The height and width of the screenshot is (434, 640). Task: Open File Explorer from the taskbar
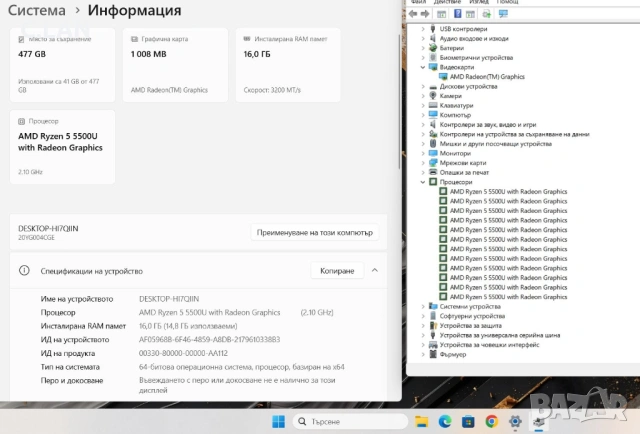pos(422,421)
